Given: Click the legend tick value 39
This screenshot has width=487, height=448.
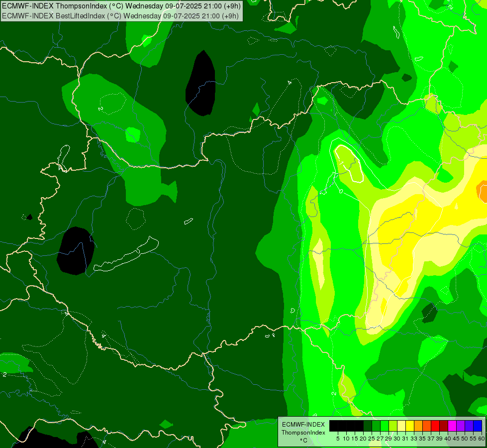Looking at the screenshot, I should point(440,439).
